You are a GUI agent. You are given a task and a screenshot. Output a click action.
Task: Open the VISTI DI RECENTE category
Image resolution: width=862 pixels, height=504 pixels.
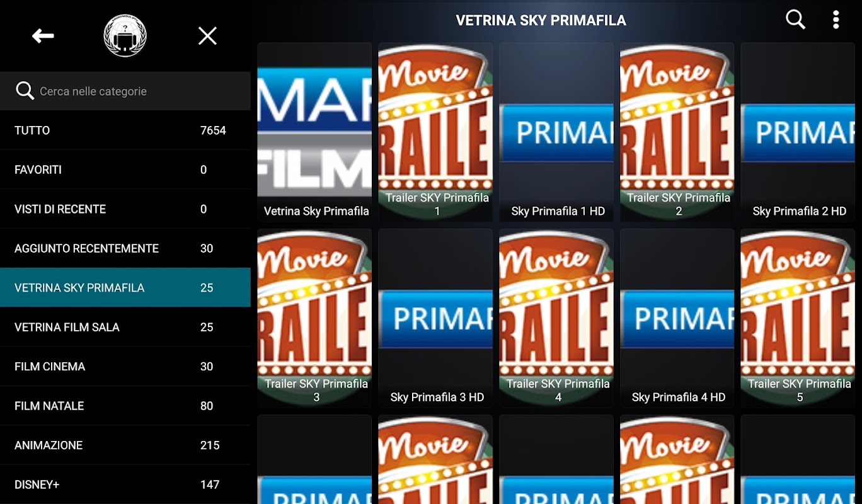125,209
